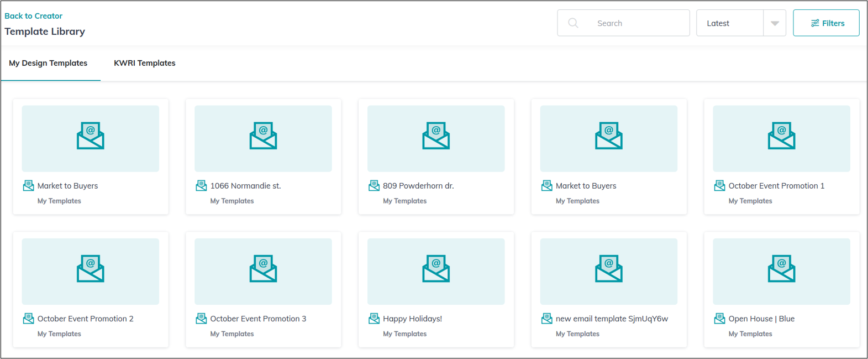Click small email icon beside October Event Promotion 1

719,186
